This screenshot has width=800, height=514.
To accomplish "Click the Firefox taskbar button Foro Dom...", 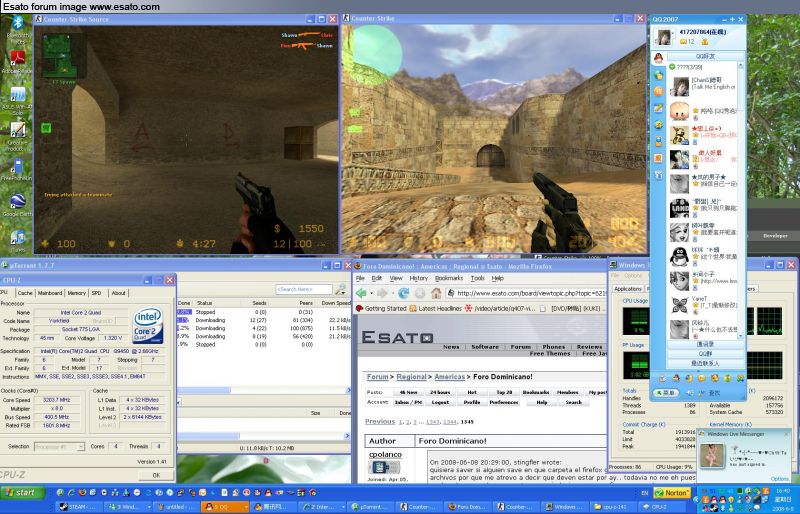I will coord(466,507).
